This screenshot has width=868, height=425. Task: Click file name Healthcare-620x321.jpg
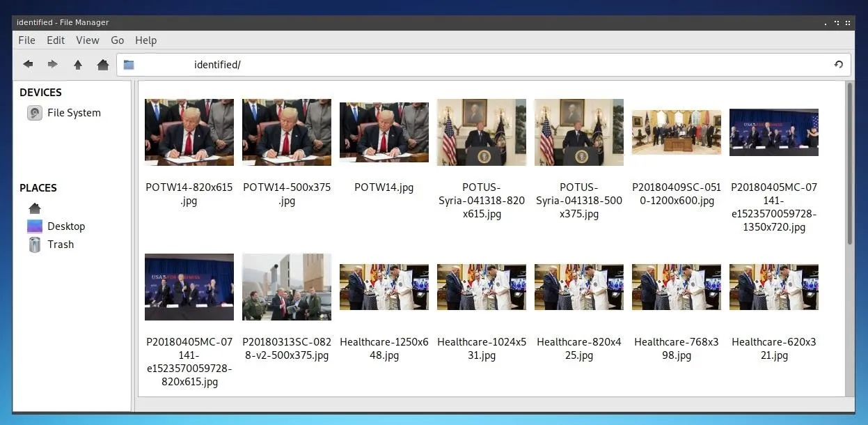[x=774, y=348]
